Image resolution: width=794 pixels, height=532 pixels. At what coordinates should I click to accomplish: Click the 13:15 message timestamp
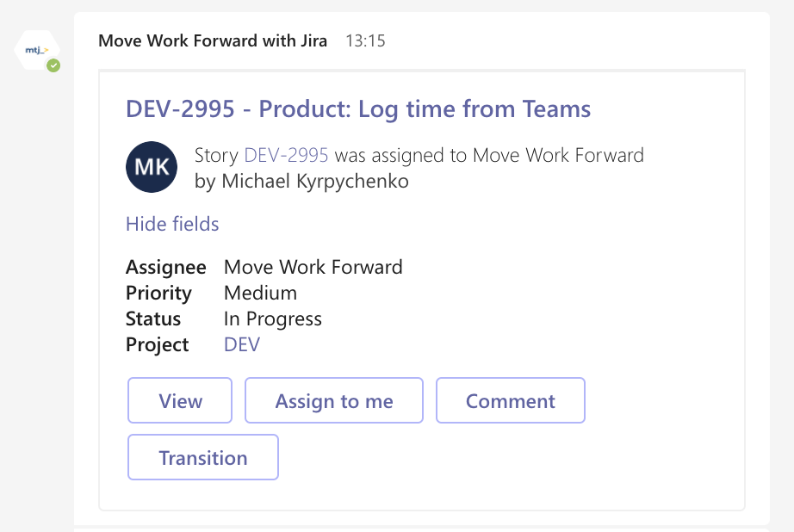point(365,41)
